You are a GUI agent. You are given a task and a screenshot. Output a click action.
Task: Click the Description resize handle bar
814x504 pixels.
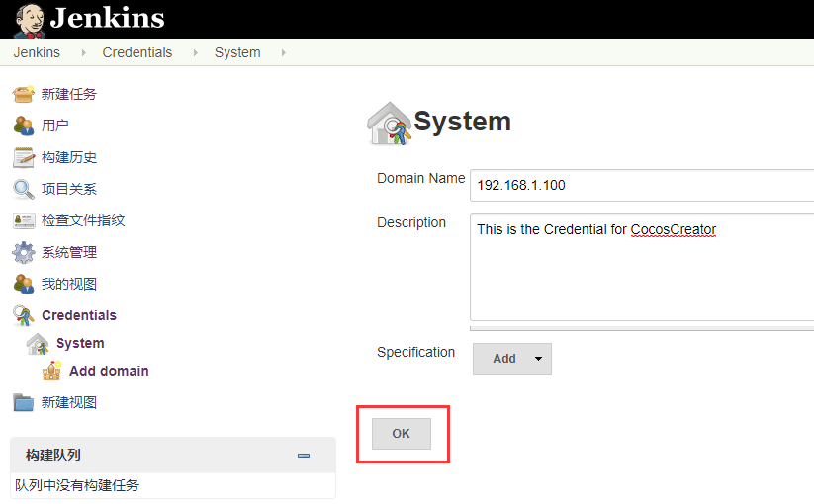(642, 328)
